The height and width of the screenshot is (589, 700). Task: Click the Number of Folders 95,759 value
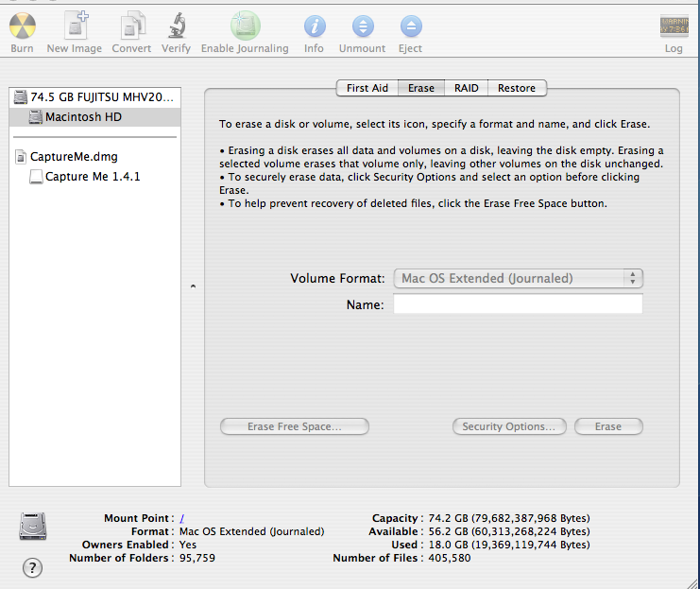click(197, 558)
